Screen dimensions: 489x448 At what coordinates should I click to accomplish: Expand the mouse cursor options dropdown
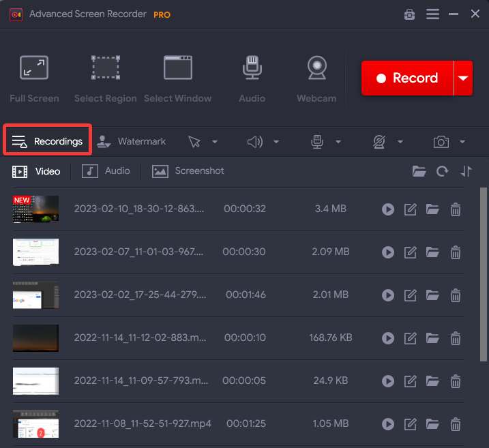pyautogui.click(x=215, y=142)
